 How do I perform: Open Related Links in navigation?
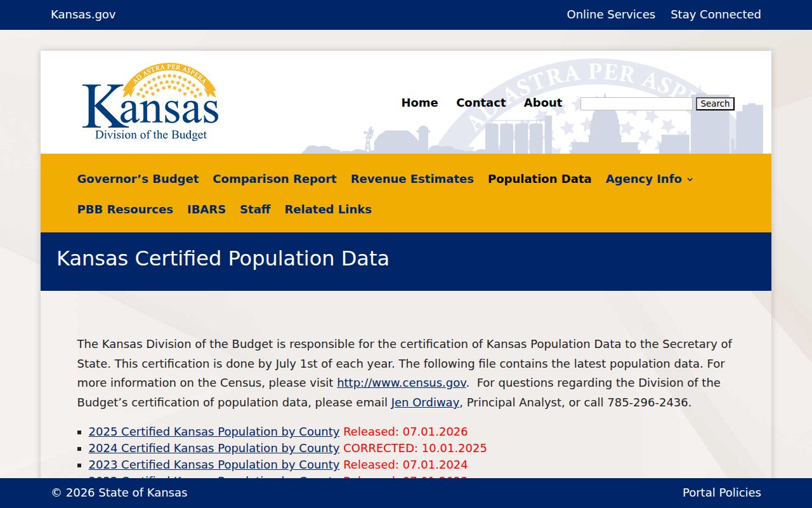point(328,210)
